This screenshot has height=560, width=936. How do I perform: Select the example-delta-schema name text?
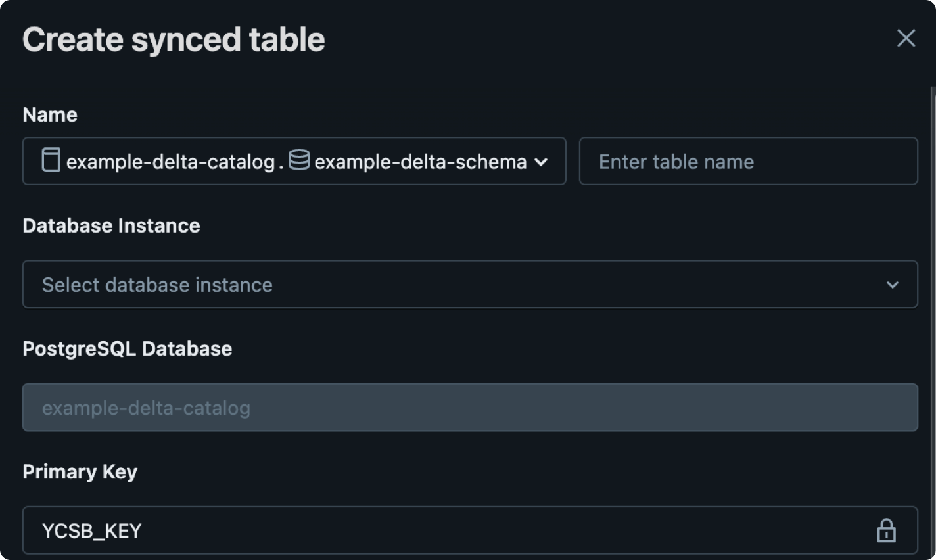420,162
